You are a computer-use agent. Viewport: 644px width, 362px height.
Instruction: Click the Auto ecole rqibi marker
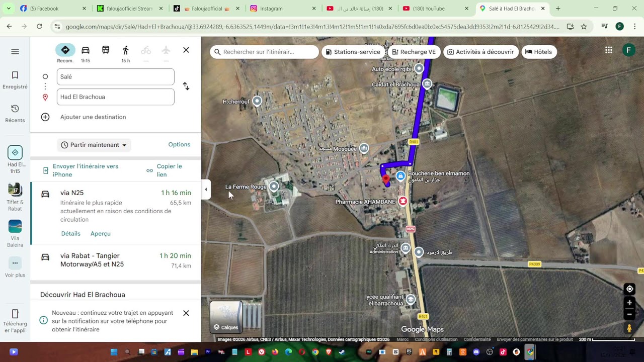419,68
